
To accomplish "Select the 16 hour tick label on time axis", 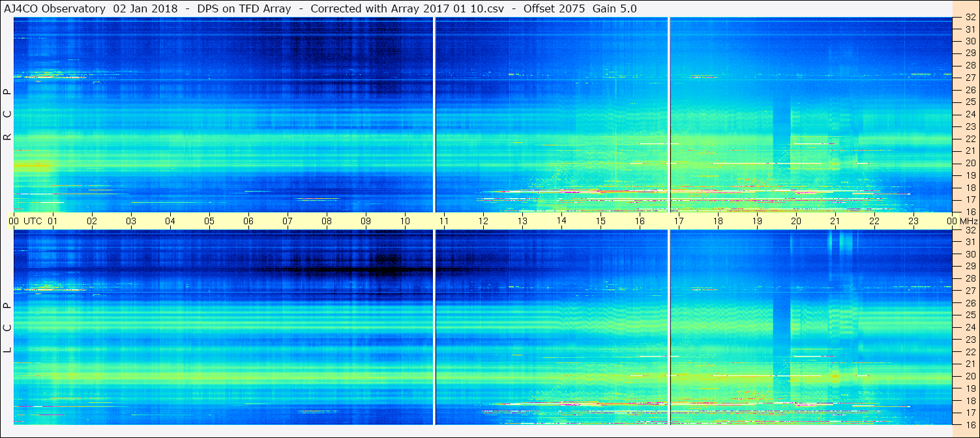I will [640, 221].
